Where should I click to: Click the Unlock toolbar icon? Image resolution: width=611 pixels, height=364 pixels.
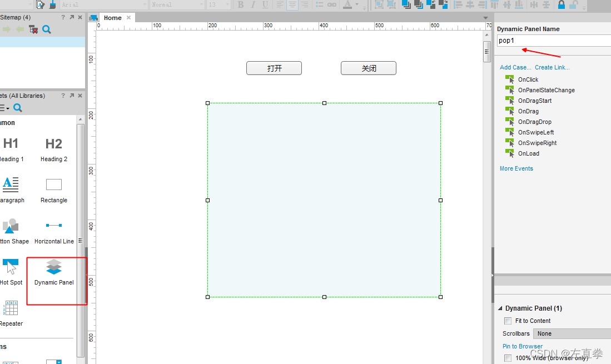tap(574, 4)
